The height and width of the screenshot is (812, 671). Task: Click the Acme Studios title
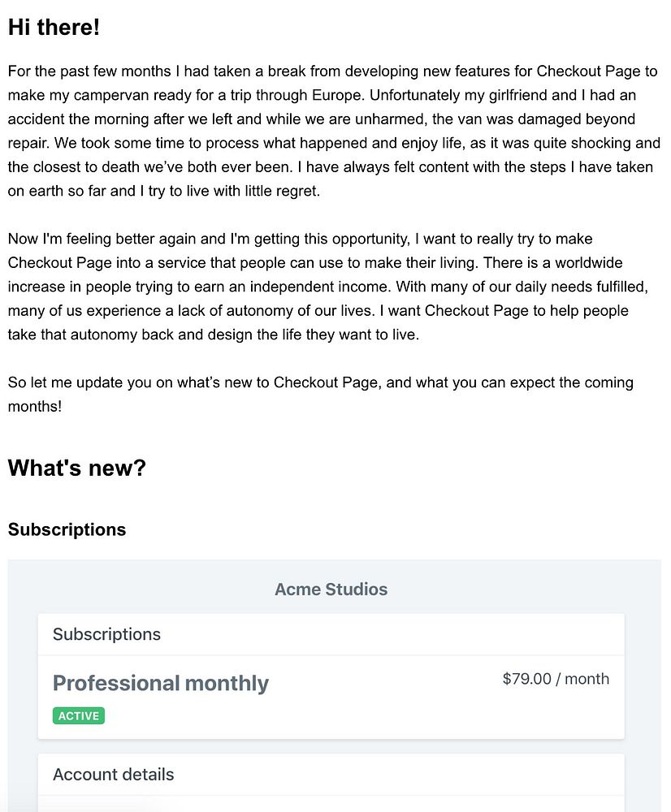(x=331, y=590)
